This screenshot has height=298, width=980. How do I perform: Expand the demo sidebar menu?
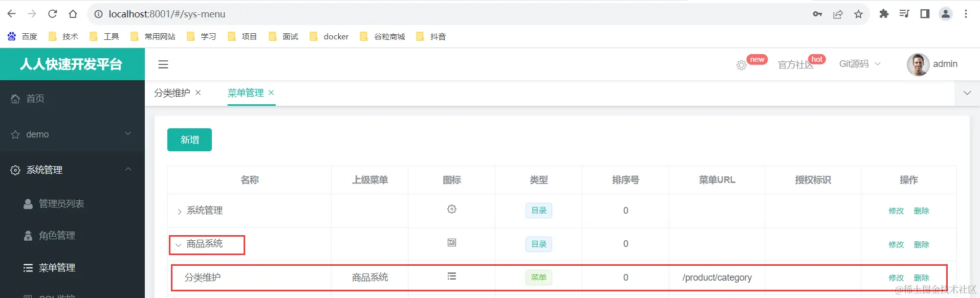click(x=72, y=134)
